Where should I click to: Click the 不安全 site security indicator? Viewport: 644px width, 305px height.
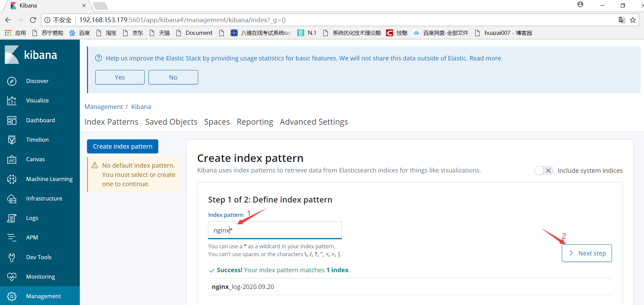coord(58,20)
